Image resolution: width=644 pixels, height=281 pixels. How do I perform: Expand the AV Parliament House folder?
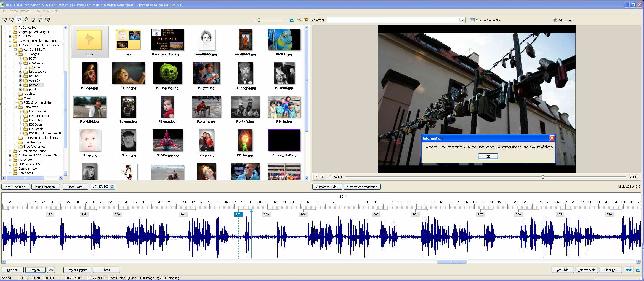coord(10,151)
